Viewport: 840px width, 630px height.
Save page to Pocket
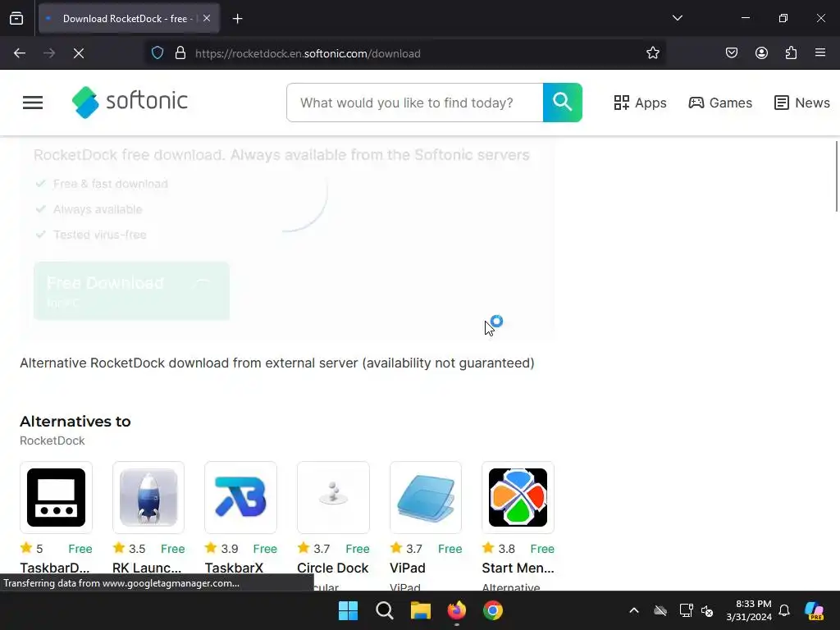pos(732,53)
